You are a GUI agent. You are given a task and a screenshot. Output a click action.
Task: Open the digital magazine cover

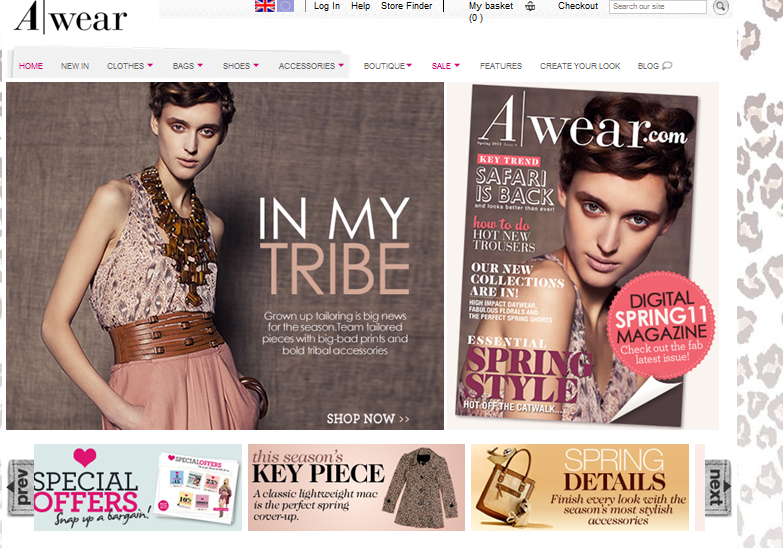pos(577,255)
